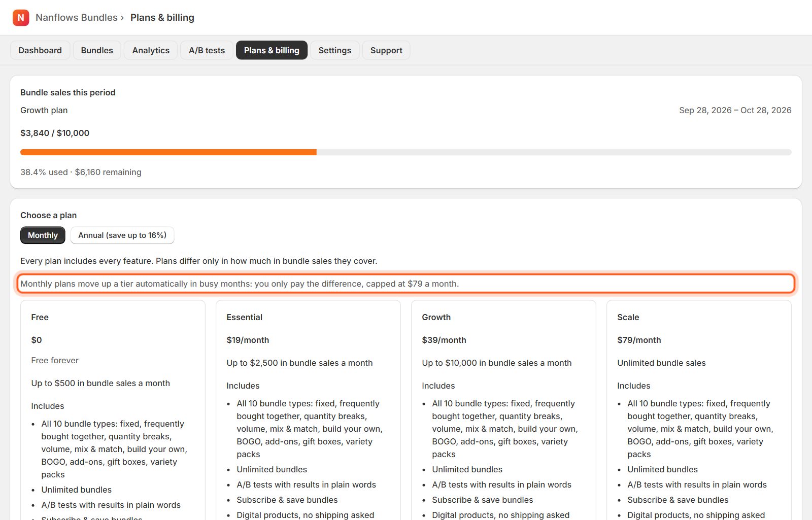The height and width of the screenshot is (520, 812).
Task: Click the "$19/month" price
Action: coord(248,340)
